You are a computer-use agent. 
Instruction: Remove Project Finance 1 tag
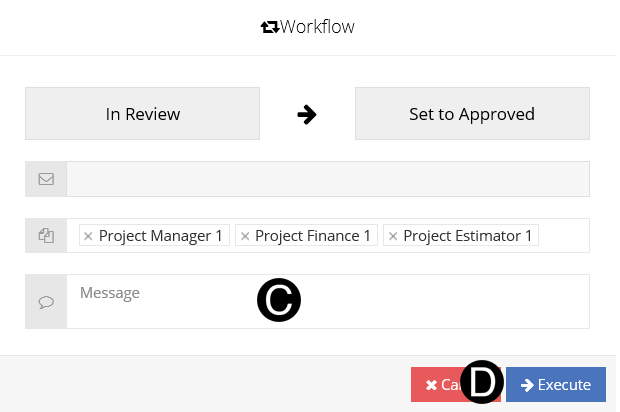point(245,236)
